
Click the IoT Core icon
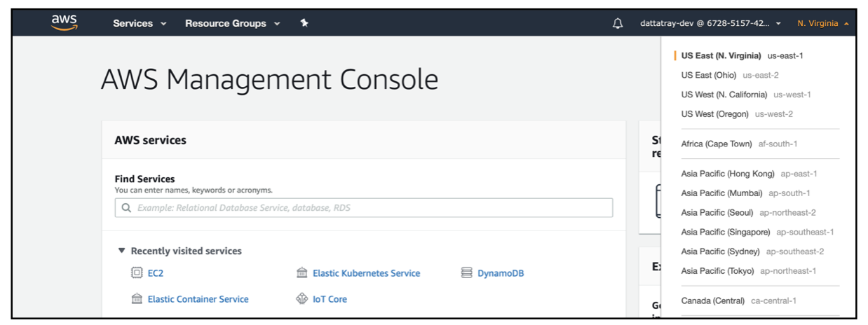pyautogui.click(x=302, y=299)
